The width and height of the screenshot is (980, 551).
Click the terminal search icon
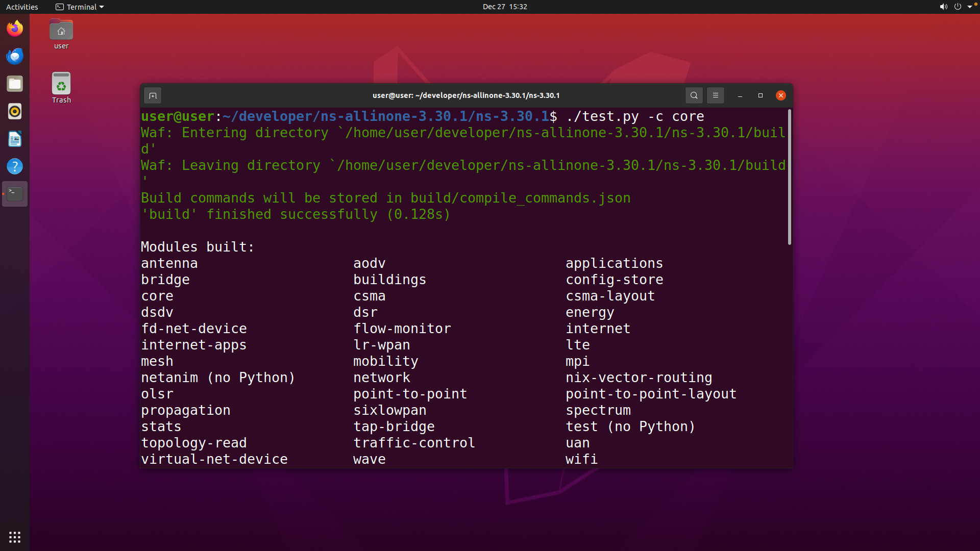point(694,95)
